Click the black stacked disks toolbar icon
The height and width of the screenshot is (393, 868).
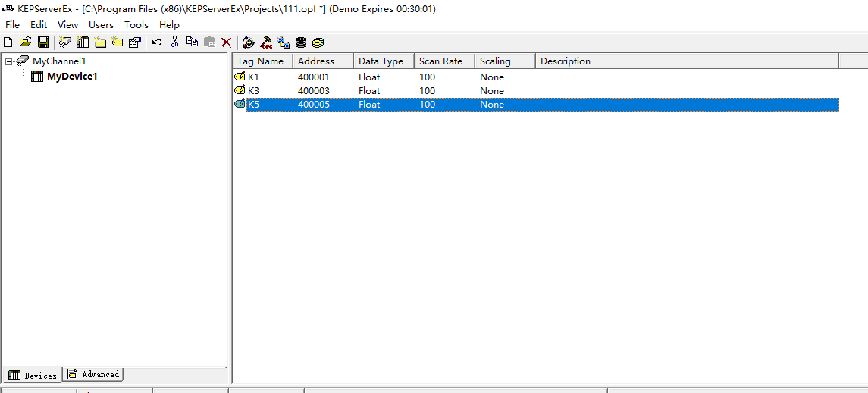pos(301,42)
